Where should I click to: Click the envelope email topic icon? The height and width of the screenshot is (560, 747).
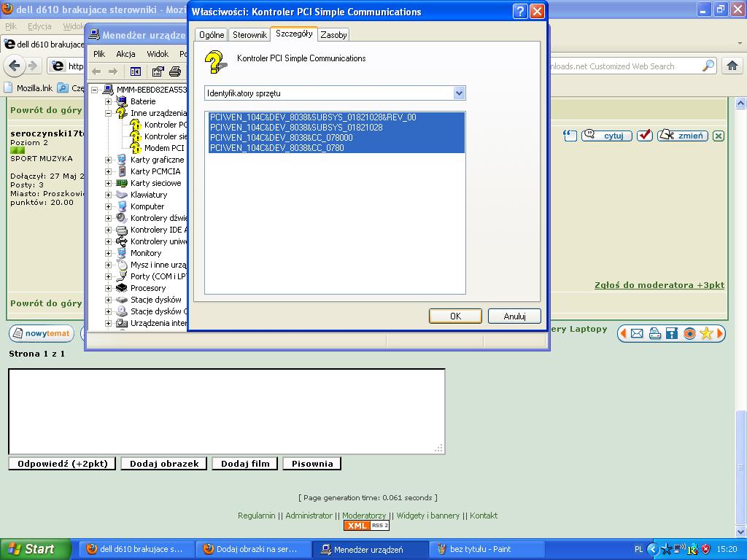coord(636,333)
